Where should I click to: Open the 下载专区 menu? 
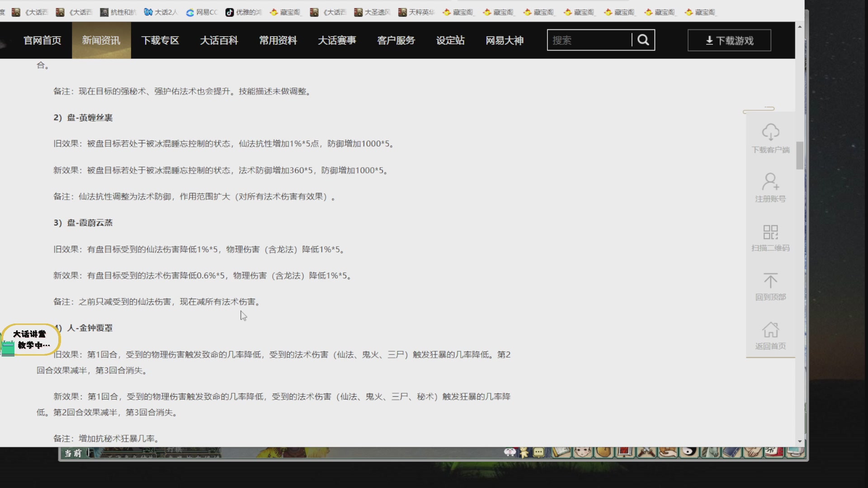tap(160, 40)
